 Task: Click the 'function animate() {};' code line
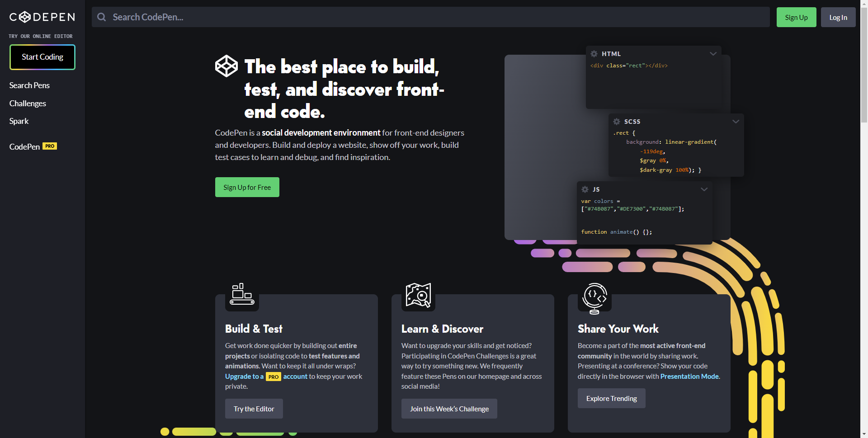click(x=617, y=232)
